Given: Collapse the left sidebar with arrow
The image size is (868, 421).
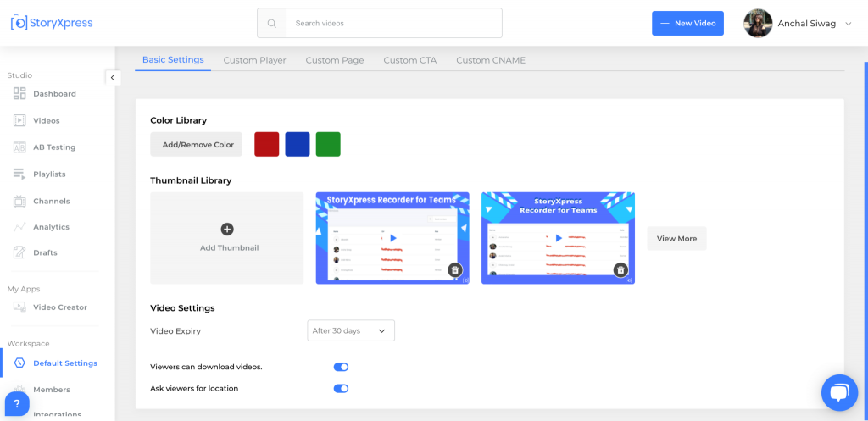Looking at the screenshot, I should [x=113, y=78].
